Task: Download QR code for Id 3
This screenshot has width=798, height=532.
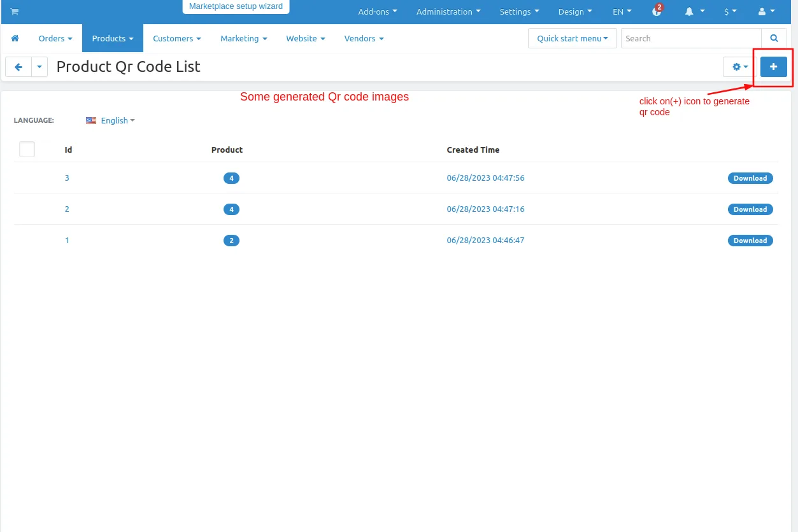Action: pyautogui.click(x=750, y=178)
